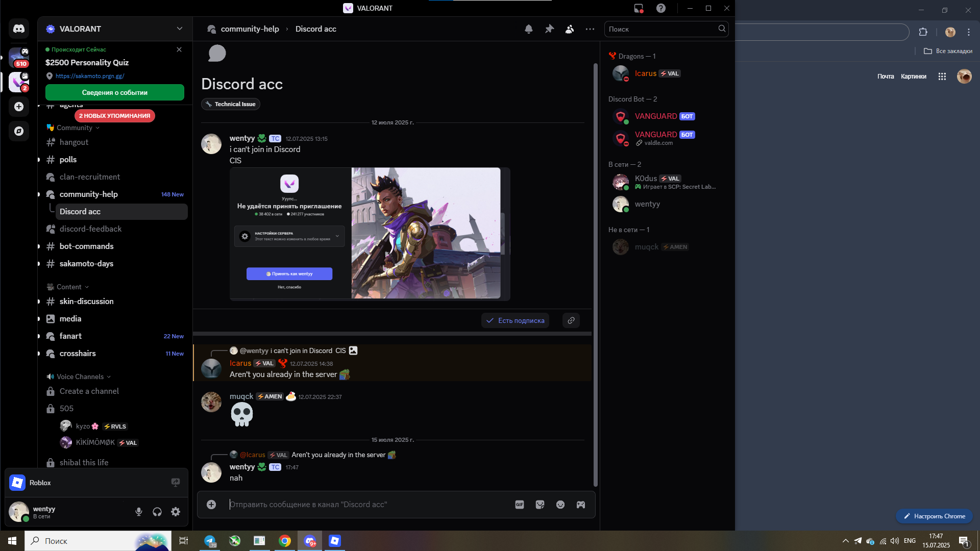Toggle the 'Есть подписка' follow button
Screen dimensions: 980x551
(x=515, y=320)
